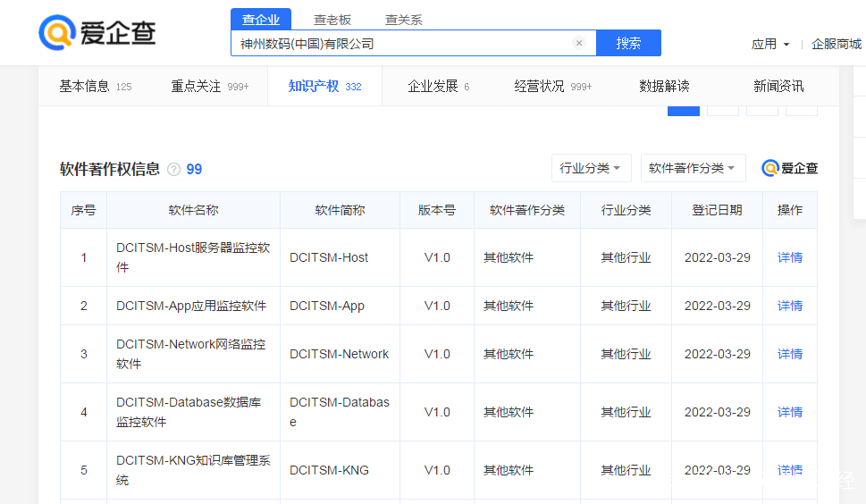The height and width of the screenshot is (504, 866).
Task: Click the 爱企查 watermark logo above table
Action: point(789,168)
